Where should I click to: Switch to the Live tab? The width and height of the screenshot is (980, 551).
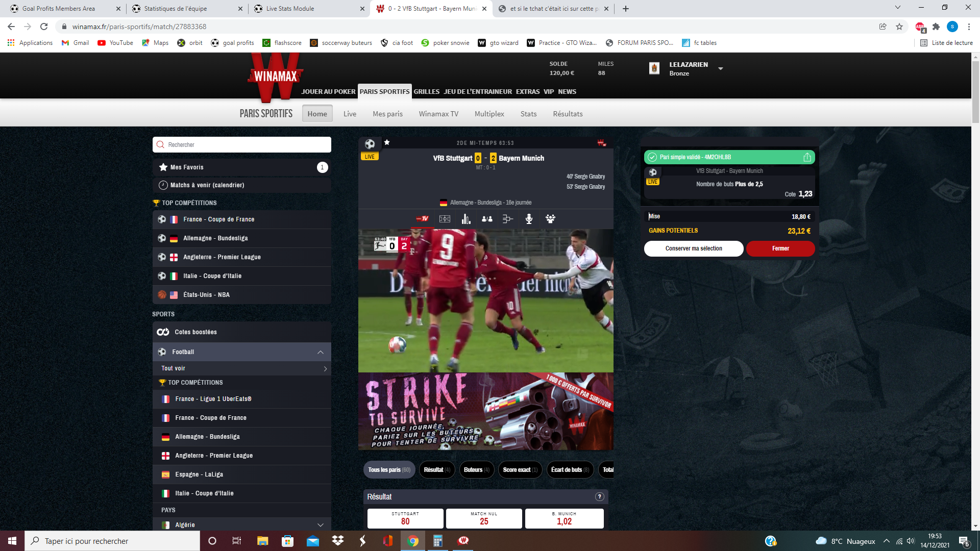[x=350, y=114]
